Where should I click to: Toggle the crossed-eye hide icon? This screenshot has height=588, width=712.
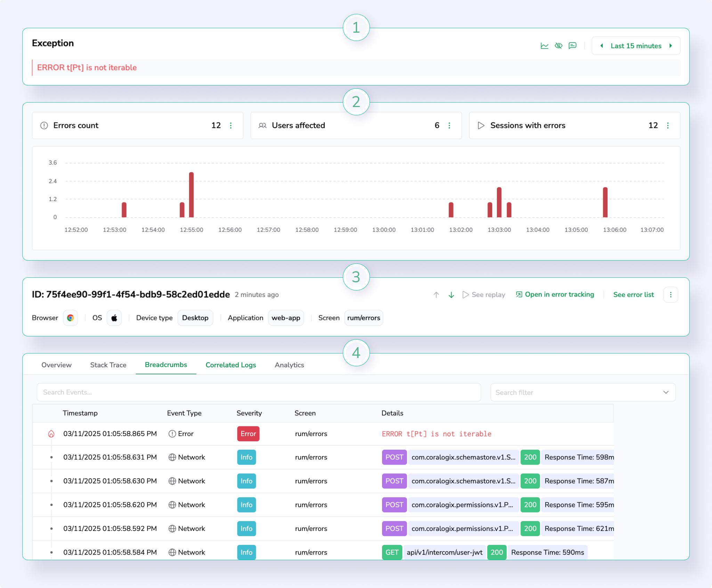click(558, 46)
